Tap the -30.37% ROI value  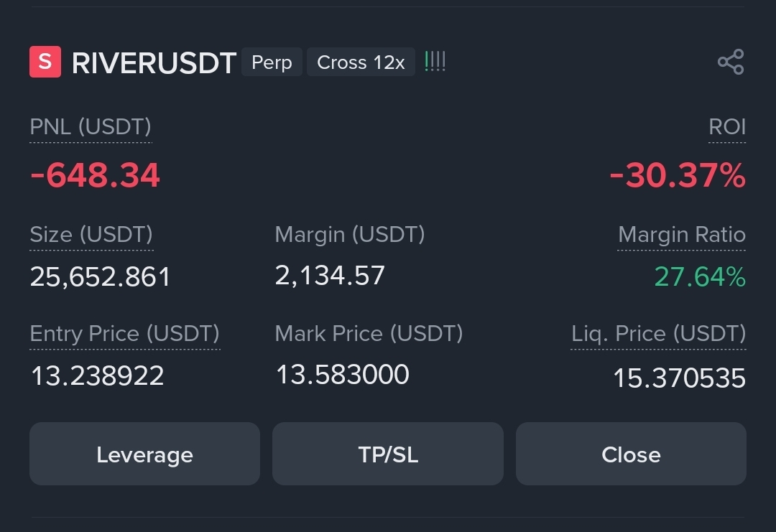pos(678,175)
